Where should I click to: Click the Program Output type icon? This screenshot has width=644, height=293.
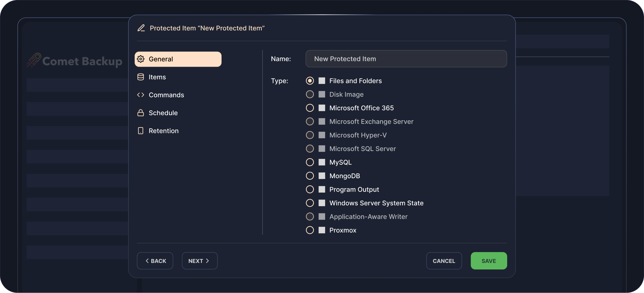(x=322, y=189)
